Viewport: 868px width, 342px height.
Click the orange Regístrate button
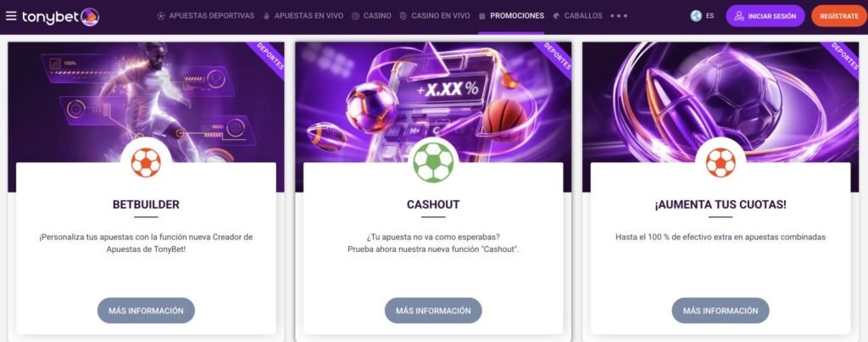pos(839,16)
